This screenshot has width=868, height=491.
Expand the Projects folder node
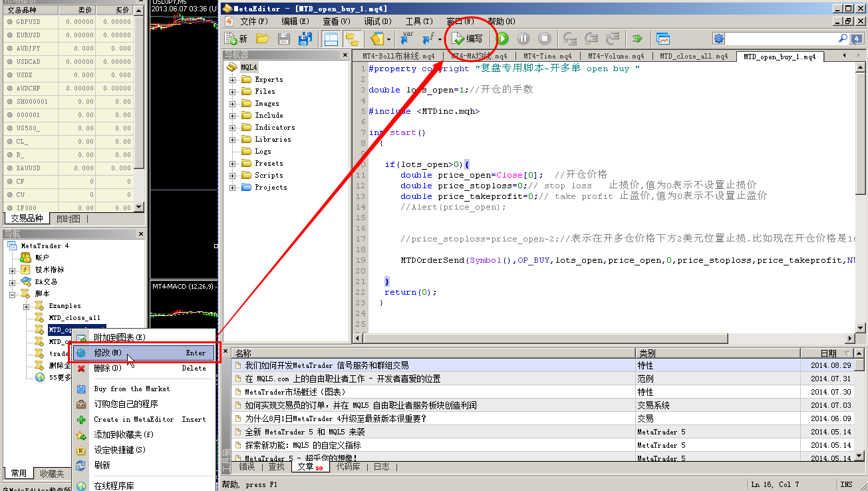click(233, 188)
